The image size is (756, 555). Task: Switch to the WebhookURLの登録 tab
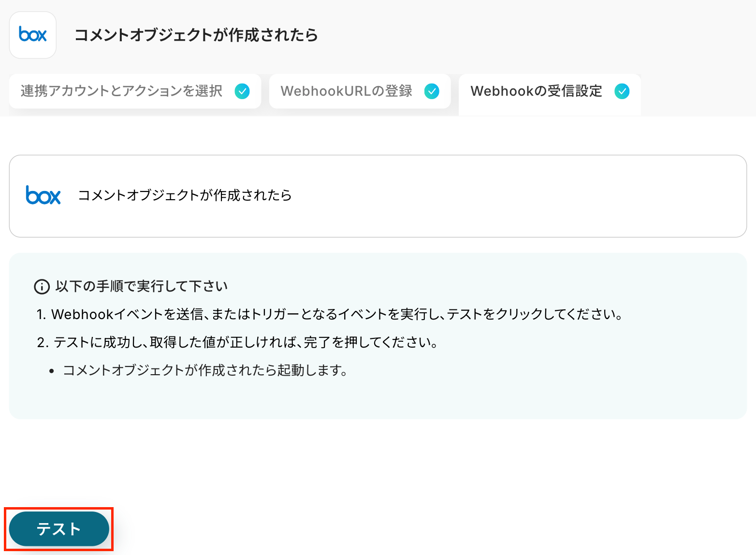[x=360, y=91]
